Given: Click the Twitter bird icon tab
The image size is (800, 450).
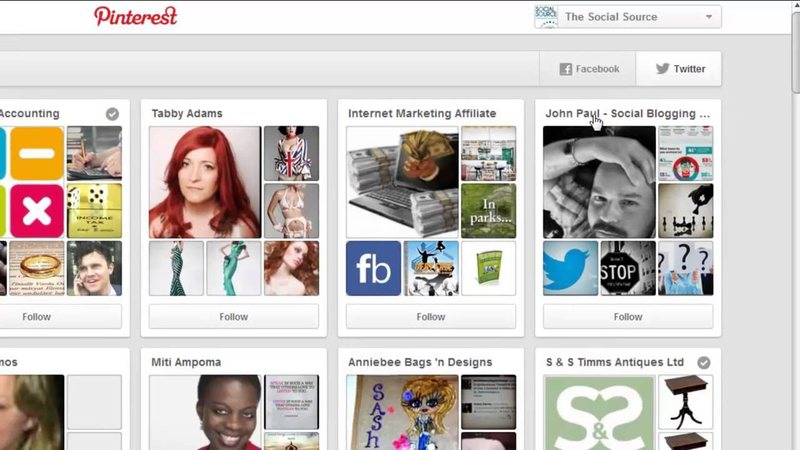Looking at the screenshot, I should click(662, 69).
